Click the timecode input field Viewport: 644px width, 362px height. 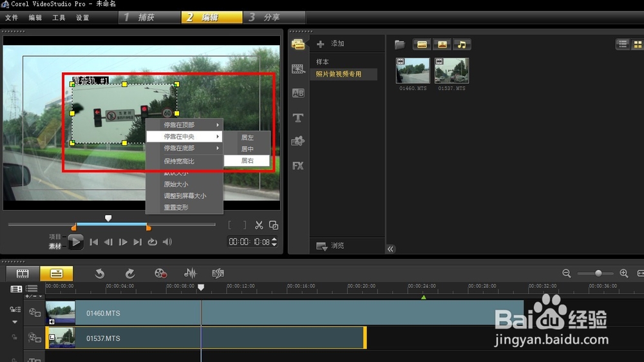(249, 242)
